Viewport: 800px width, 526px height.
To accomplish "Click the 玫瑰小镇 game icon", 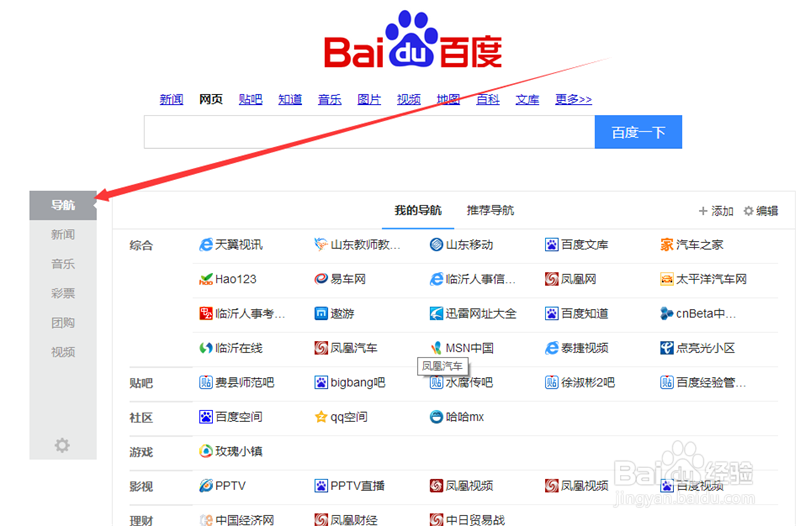I will tap(206, 451).
